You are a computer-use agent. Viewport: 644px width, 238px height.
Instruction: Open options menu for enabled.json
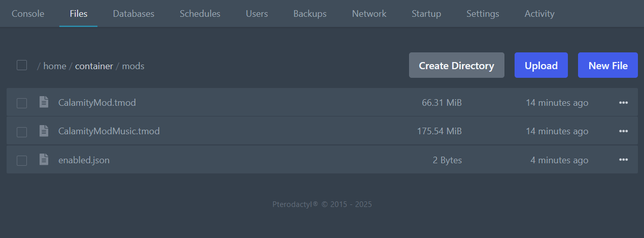623,160
